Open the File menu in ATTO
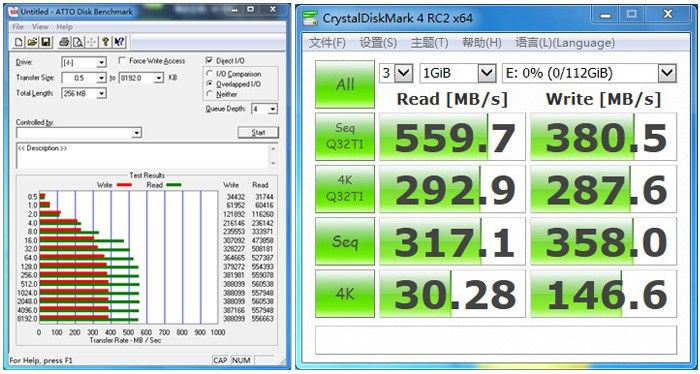 [17, 27]
